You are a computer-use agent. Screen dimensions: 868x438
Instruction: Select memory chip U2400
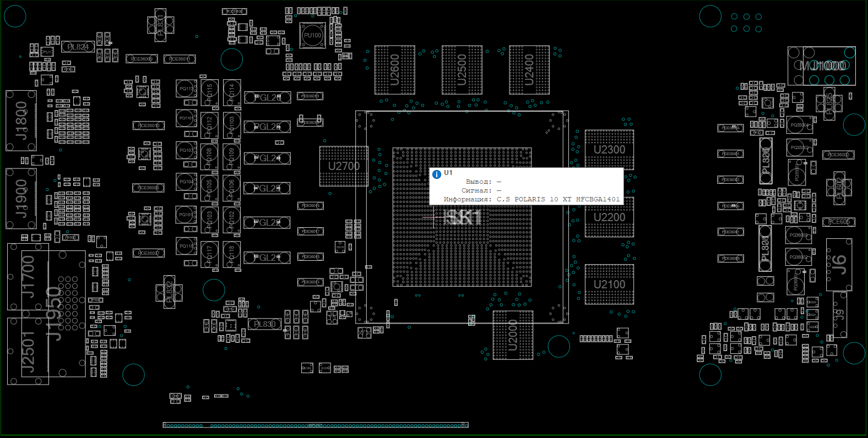point(529,70)
